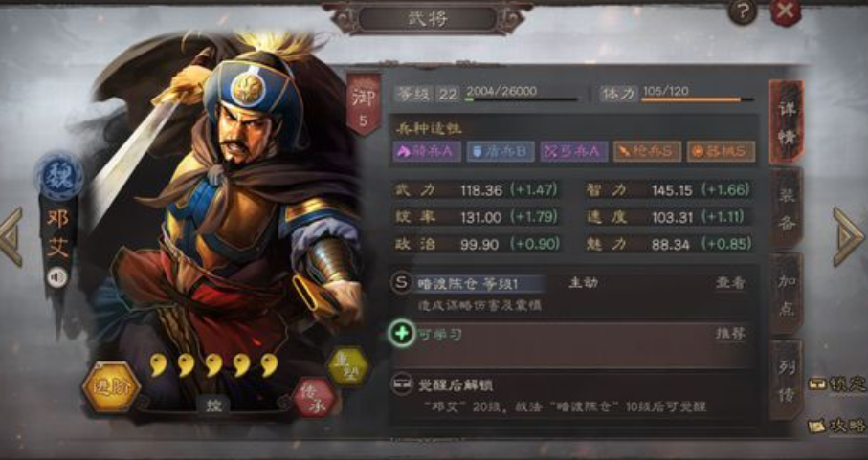868x460 pixels.
Task: Click the 体力 stamina progress bar
Action: pyautogui.click(x=697, y=100)
